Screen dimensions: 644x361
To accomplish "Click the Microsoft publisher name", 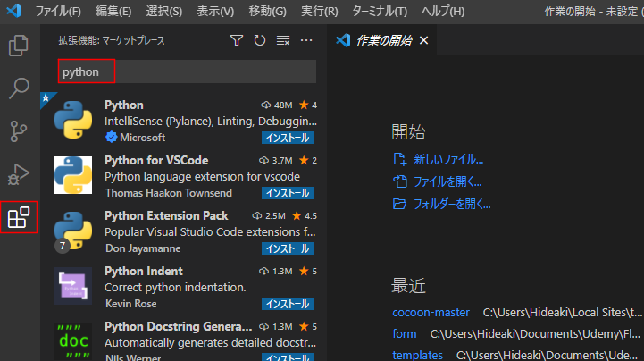I will (x=143, y=138).
